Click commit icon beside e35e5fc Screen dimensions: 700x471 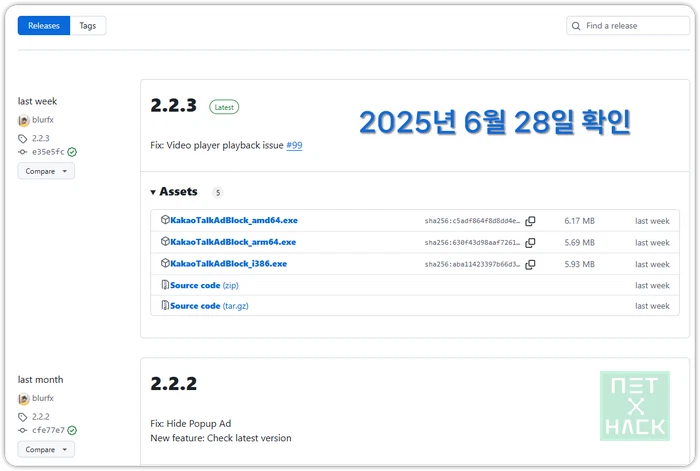click(22, 152)
